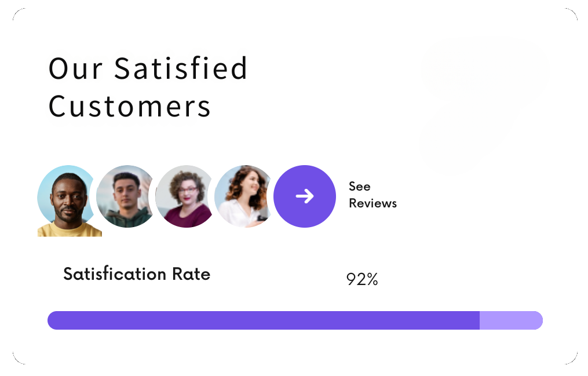
Task: Click the yellow shirt of first avatar
Action: [70, 230]
